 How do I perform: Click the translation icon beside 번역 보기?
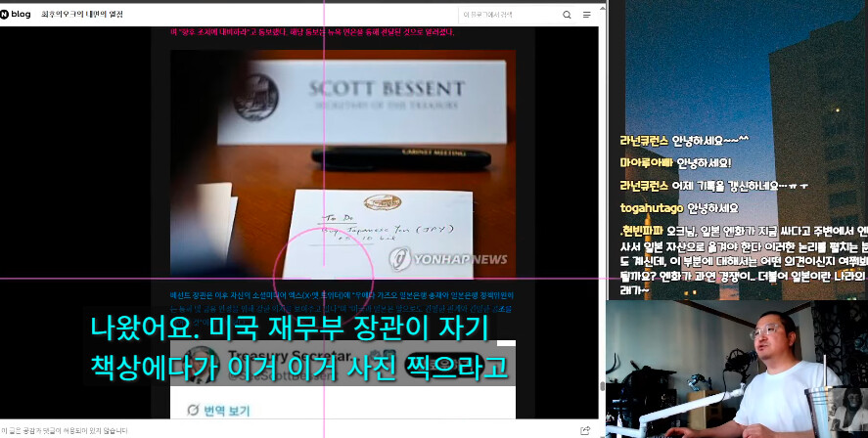pyautogui.click(x=193, y=410)
